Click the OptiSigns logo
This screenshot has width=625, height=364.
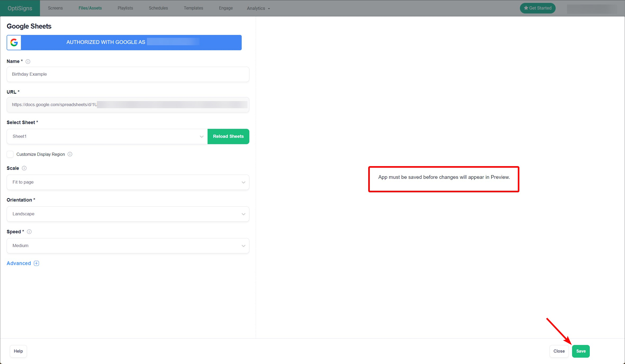20,8
